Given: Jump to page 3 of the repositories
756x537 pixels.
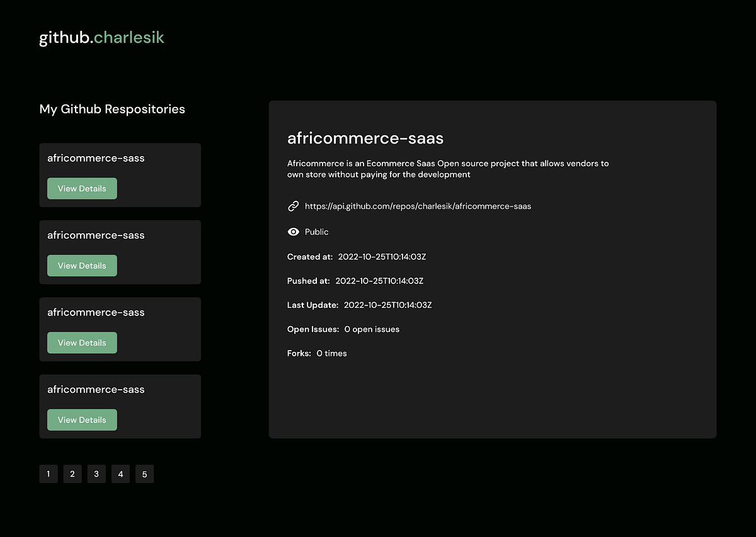Looking at the screenshot, I should (x=96, y=473).
